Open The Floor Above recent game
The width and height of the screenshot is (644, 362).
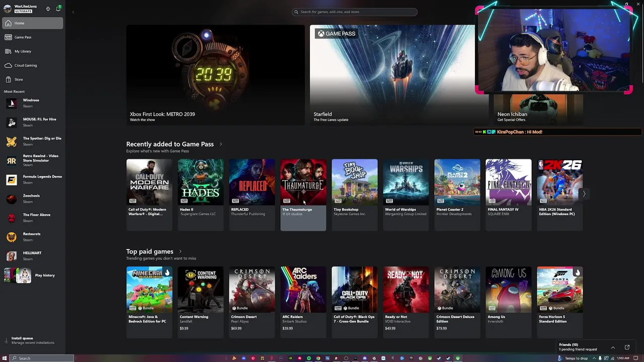point(33,218)
